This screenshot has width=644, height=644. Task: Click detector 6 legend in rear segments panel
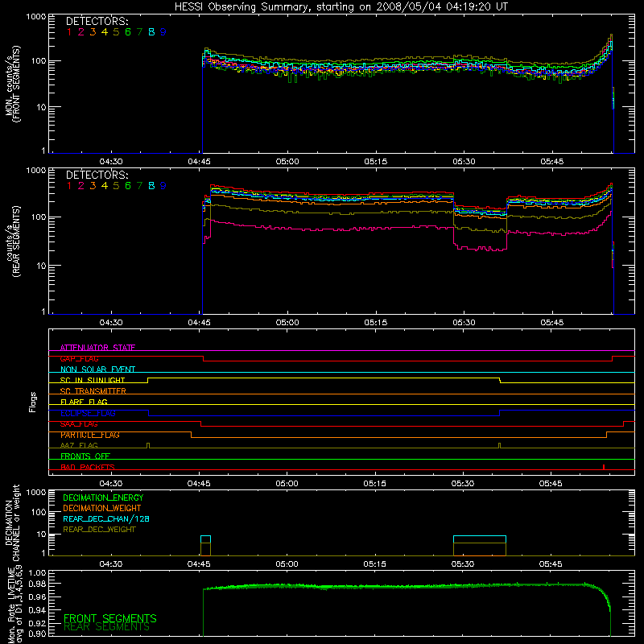[128, 186]
